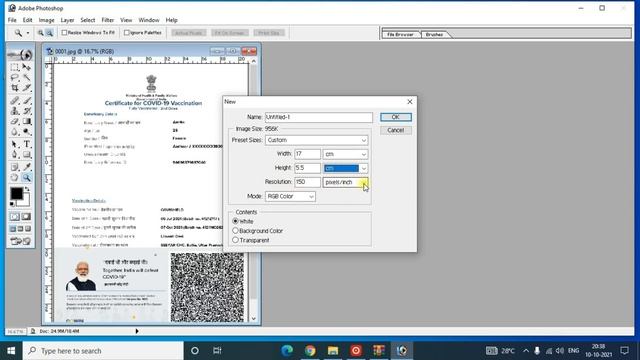Click the Width value field

pyautogui.click(x=307, y=154)
